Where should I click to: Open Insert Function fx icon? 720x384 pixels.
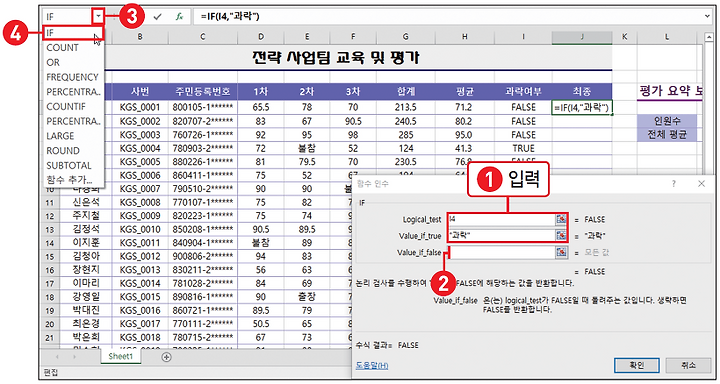point(180,17)
